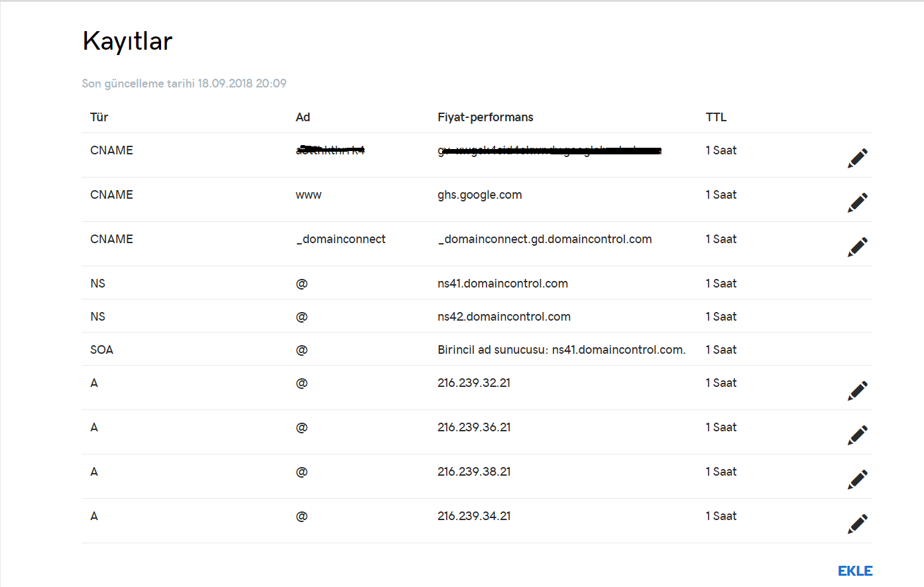
Task: Click the Son güncelleme tarihi text
Action: click(x=184, y=83)
